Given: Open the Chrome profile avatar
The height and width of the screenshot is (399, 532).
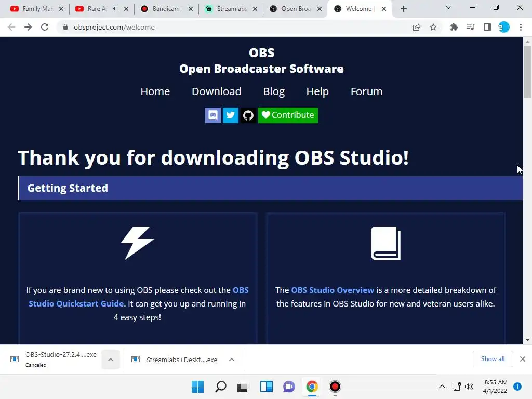Looking at the screenshot, I should [x=504, y=27].
